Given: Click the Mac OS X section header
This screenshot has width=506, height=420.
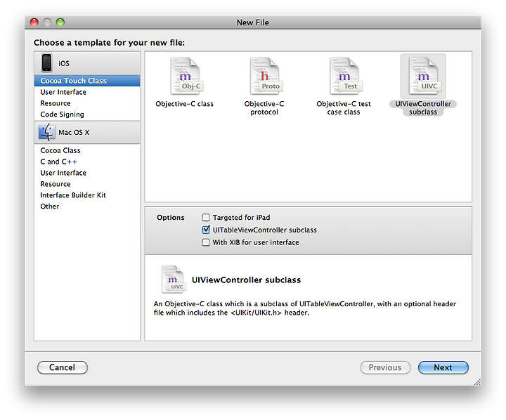Looking at the screenshot, I should click(87, 132).
